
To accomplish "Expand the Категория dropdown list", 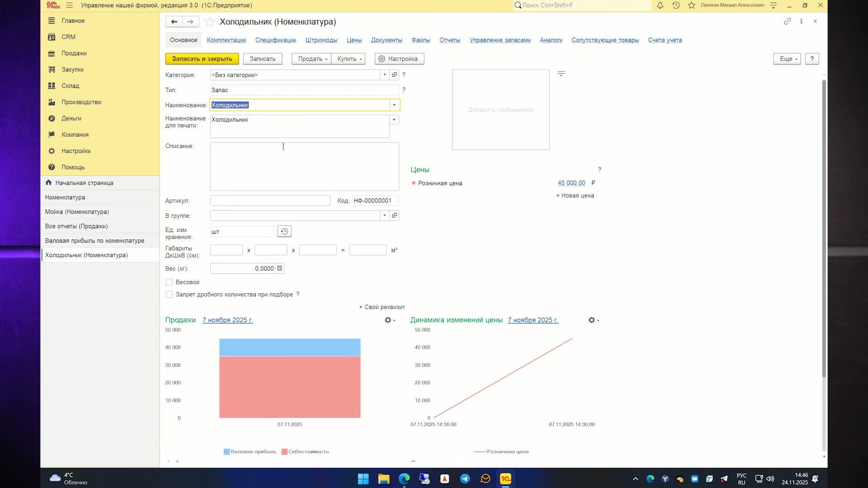I will [x=385, y=75].
